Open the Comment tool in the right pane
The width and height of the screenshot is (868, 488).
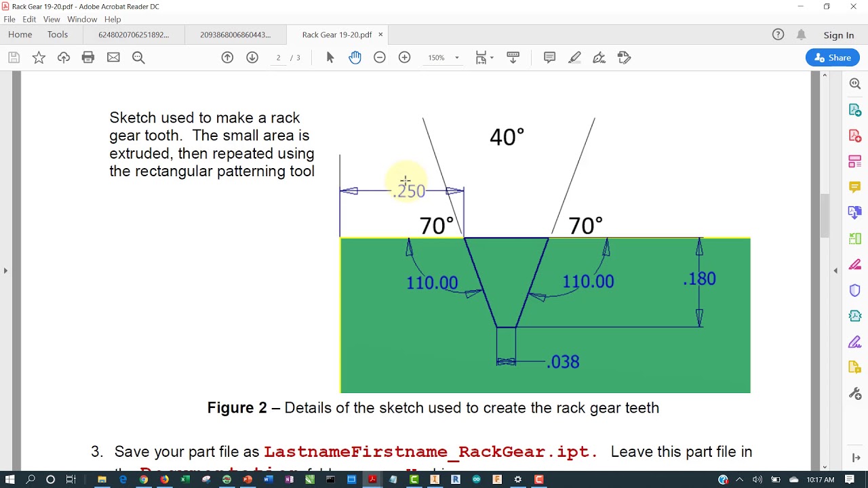[855, 187]
